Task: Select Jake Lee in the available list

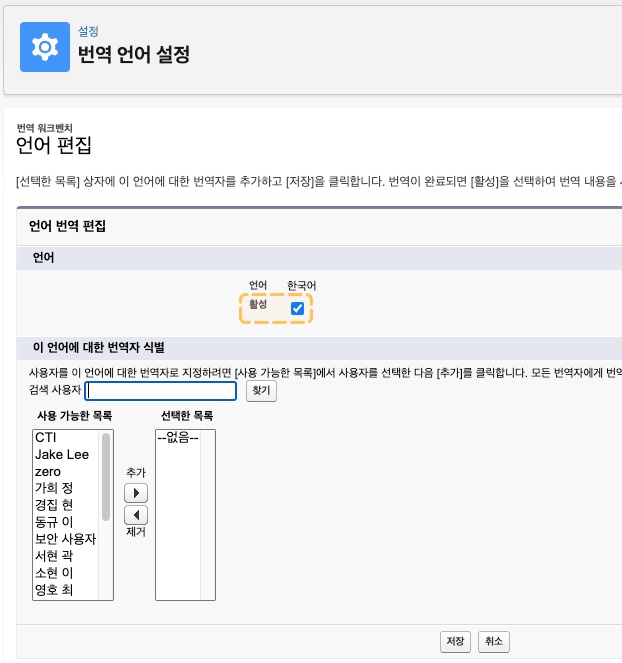Action: pos(66,455)
